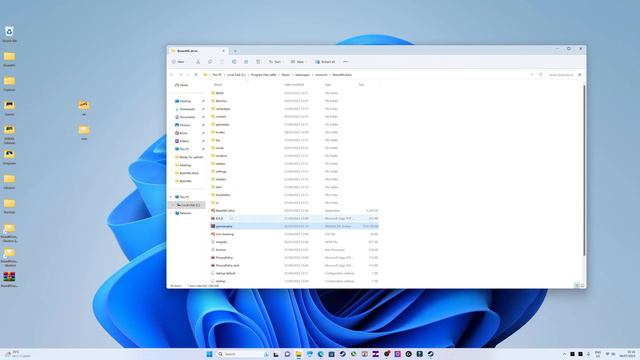
Task: Open Windows Start menu on taskbar
Action: tap(209, 354)
